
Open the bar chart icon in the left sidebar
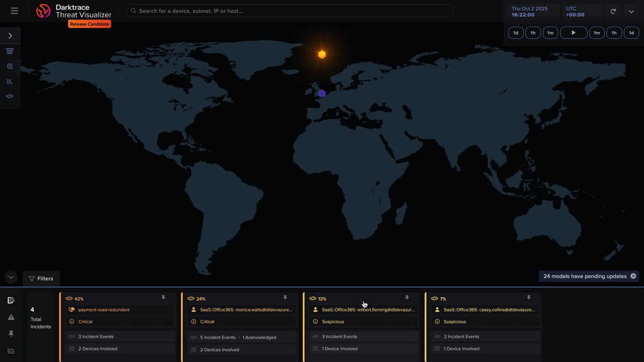coord(10,81)
